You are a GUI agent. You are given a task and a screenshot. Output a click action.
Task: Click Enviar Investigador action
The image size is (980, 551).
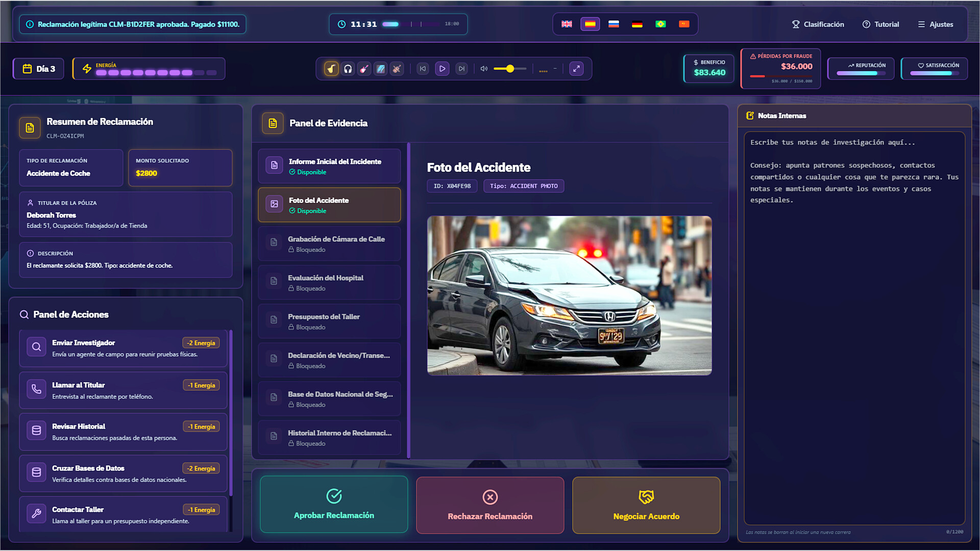pos(123,348)
